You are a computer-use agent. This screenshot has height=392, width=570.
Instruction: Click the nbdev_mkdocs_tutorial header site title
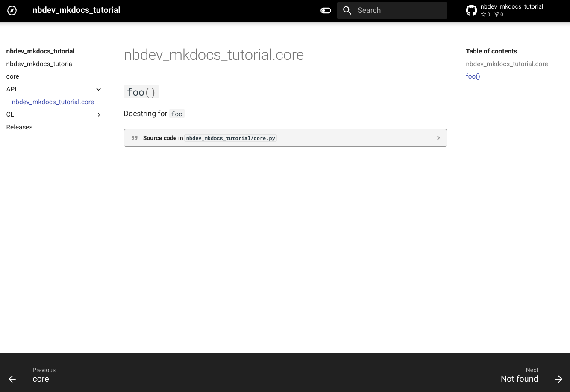pos(76,10)
